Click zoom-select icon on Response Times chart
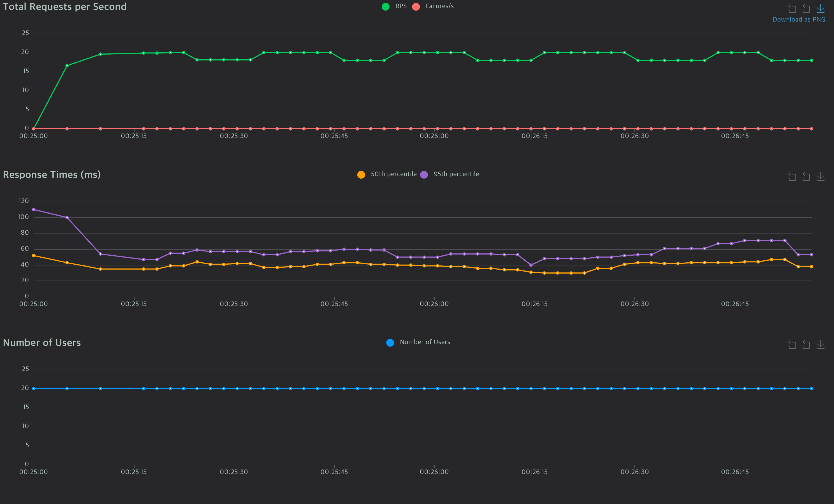This screenshot has width=834, height=504. 792,177
